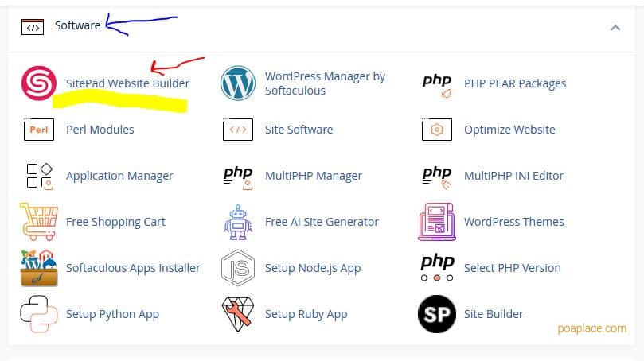Open the WordPress Themes icon
The width and height of the screenshot is (644, 361).
coord(437,222)
